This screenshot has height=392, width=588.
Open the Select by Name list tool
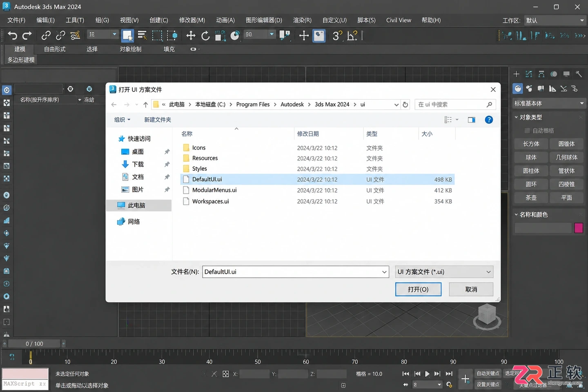point(142,36)
